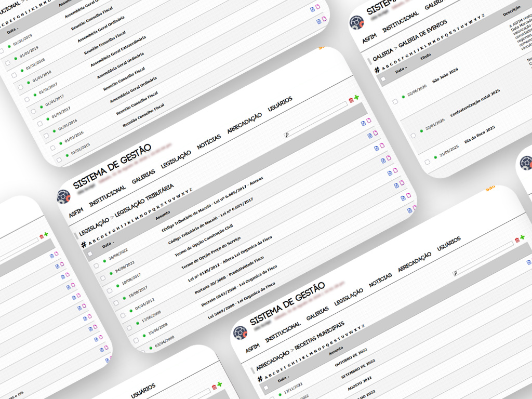Click magnifier icon in Legislação Tributária search
Image resolution: width=532 pixels, height=399 pixels.
pyautogui.click(x=287, y=135)
